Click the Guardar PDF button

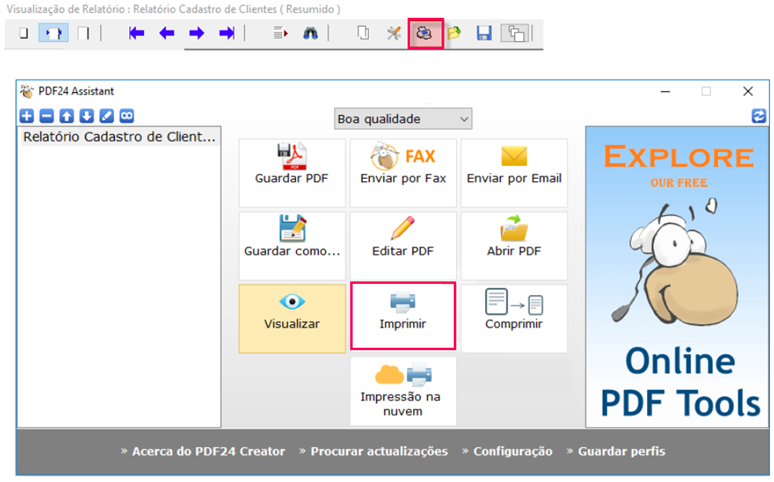click(x=292, y=172)
